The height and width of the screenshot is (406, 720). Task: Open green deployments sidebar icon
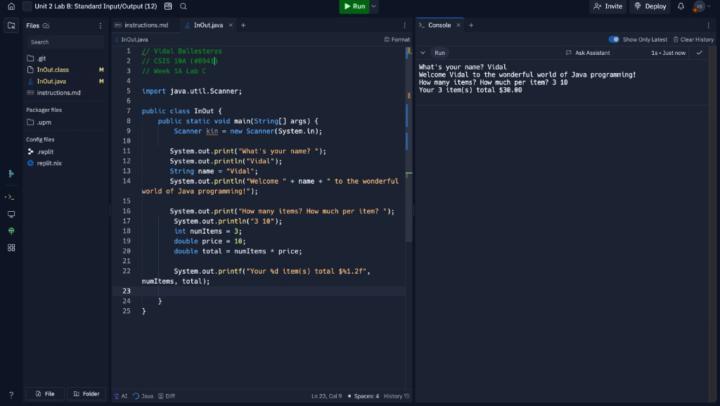[x=11, y=231]
